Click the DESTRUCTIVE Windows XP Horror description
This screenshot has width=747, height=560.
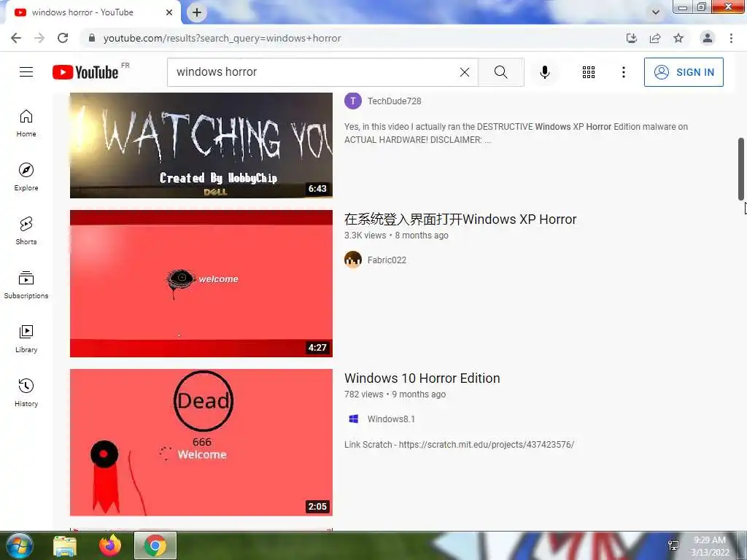[516, 133]
